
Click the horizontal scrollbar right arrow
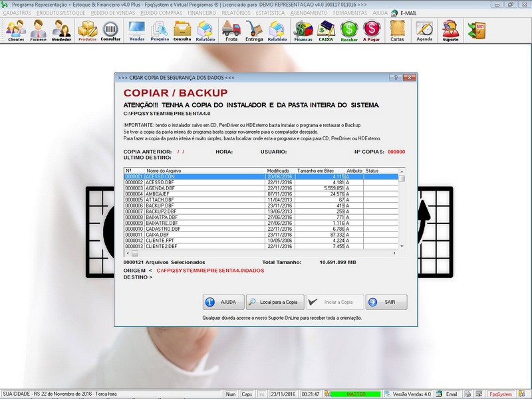394,253
